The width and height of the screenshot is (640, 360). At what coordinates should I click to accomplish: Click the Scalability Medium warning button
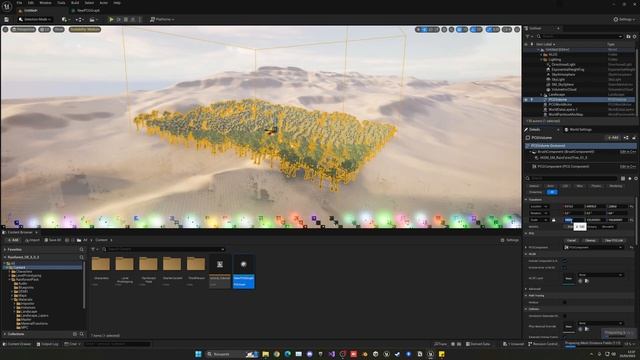[84, 29]
